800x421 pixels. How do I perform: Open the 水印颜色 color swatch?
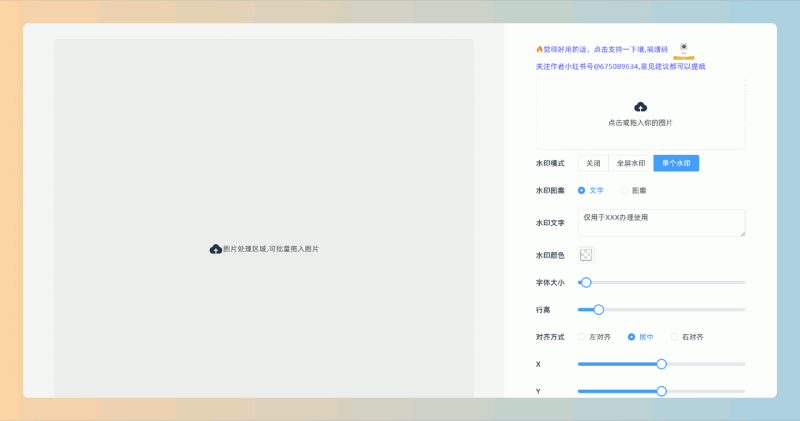pos(586,255)
